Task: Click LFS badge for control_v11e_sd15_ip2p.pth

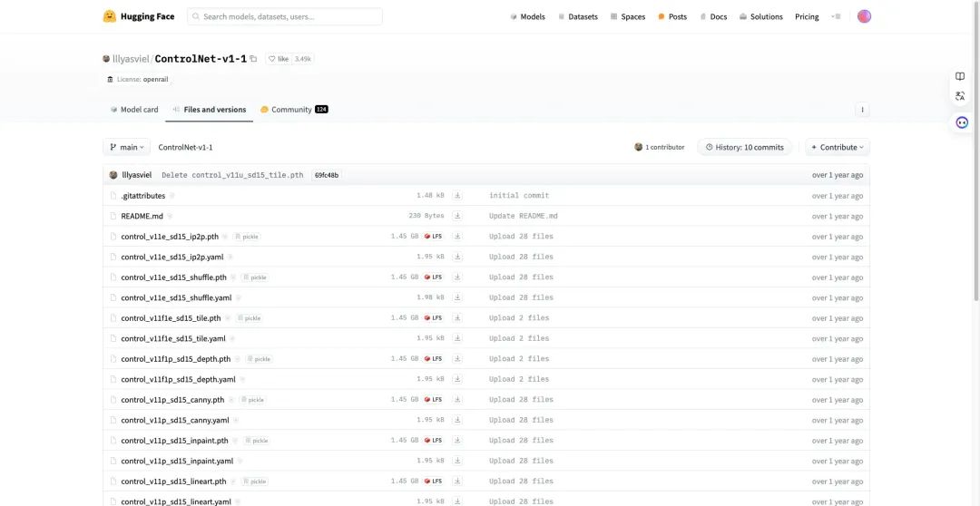Action: click(x=433, y=237)
